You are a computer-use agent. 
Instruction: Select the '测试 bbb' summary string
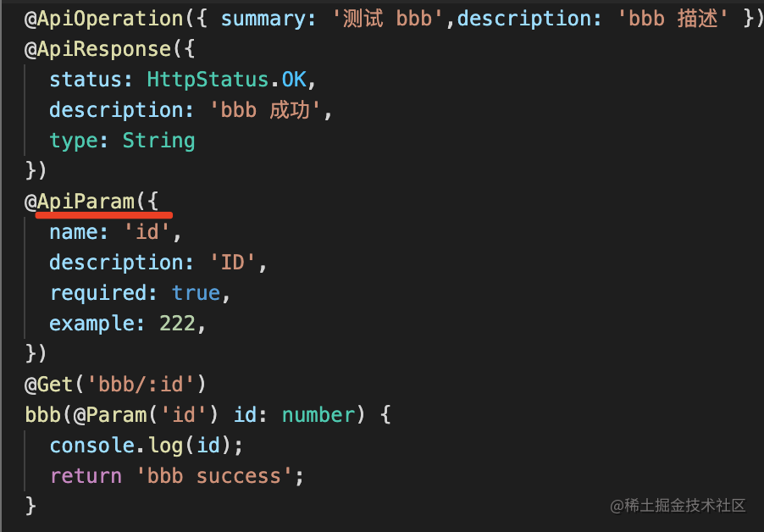(388, 19)
